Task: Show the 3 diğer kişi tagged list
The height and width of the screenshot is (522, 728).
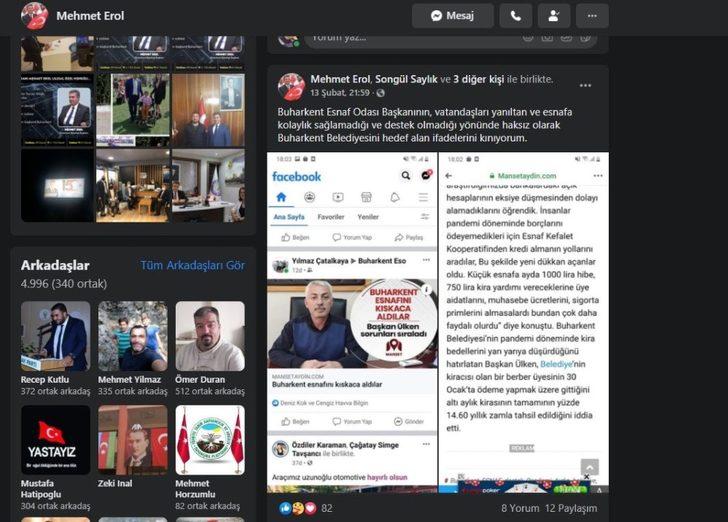Action: (x=478, y=79)
